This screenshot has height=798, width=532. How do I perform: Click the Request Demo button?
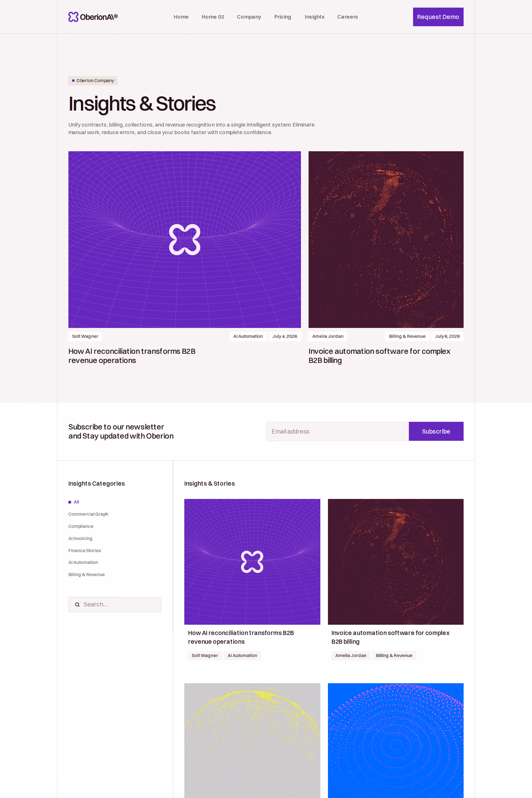tap(438, 17)
